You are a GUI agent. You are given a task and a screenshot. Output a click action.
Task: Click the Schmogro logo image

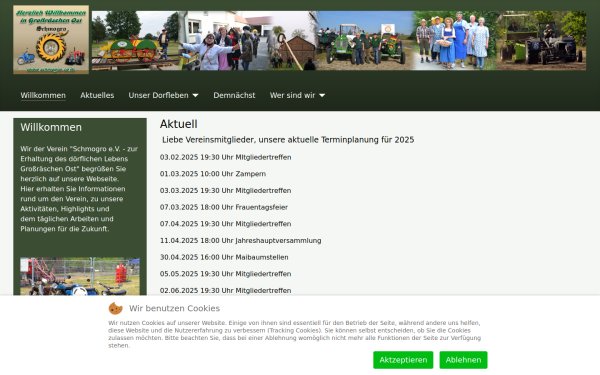(51, 39)
